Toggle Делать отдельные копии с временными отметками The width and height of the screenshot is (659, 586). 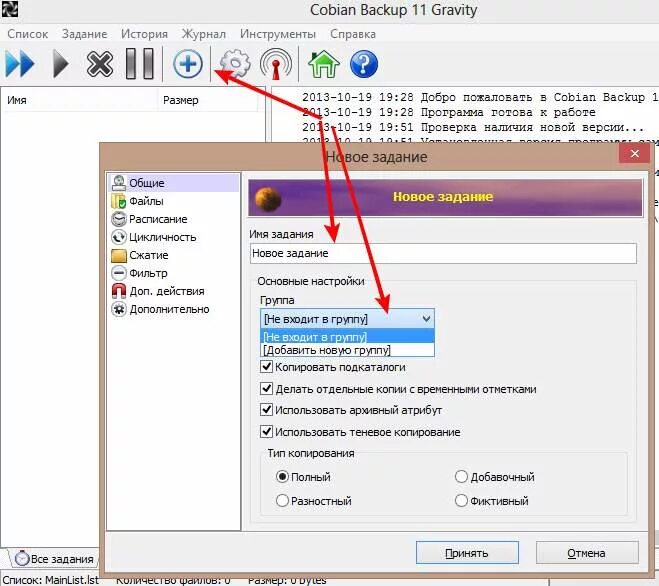[x=266, y=388]
